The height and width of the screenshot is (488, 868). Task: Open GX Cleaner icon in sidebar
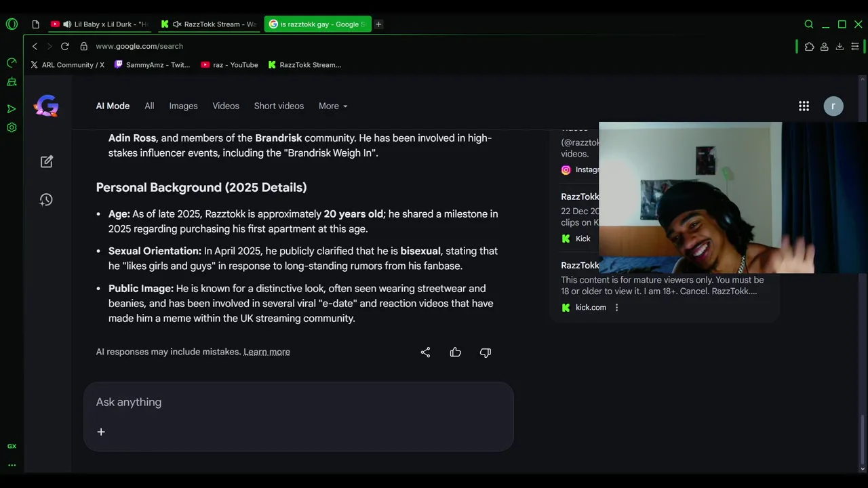point(12,82)
